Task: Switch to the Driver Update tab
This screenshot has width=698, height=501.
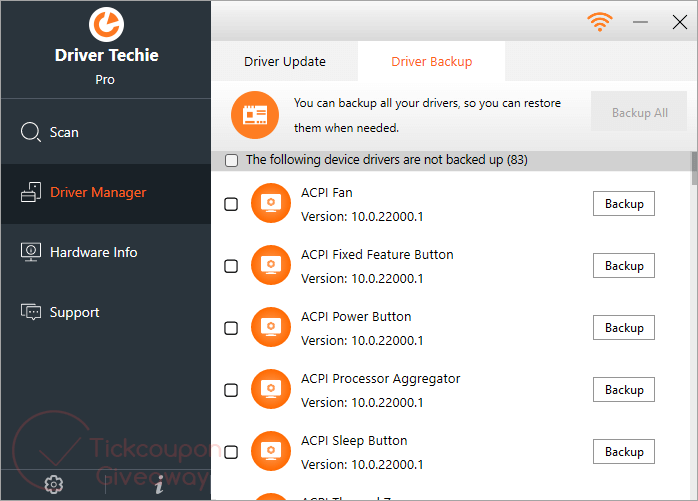Action: 285,61
